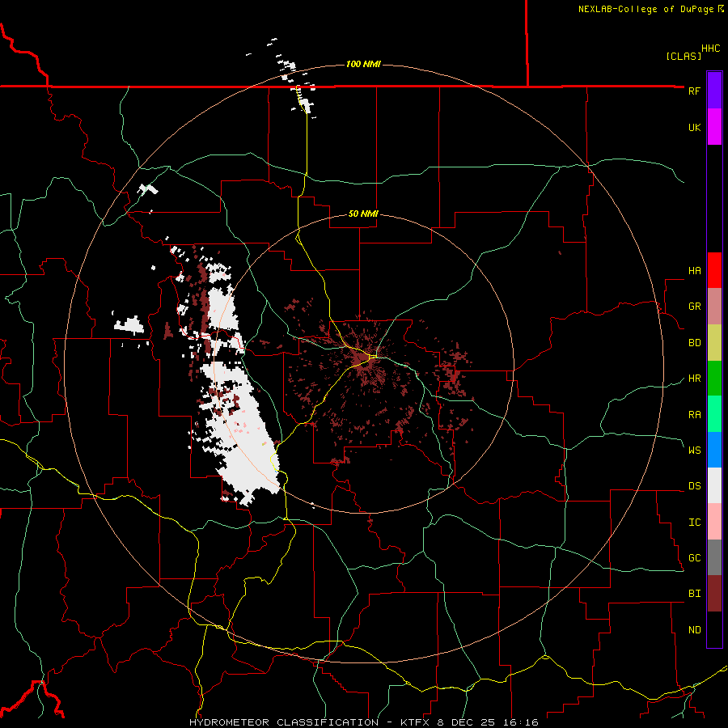Click the KTFX radar site identifier
Screen dimensions: 728x728
pos(416,722)
